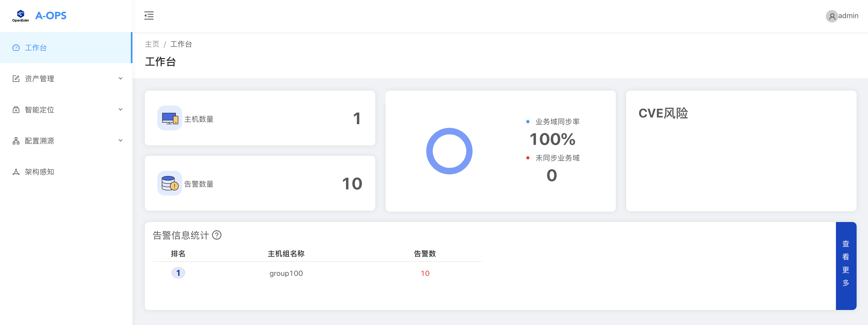Click the alert count database icon
This screenshot has height=325, width=868.
point(169,183)
